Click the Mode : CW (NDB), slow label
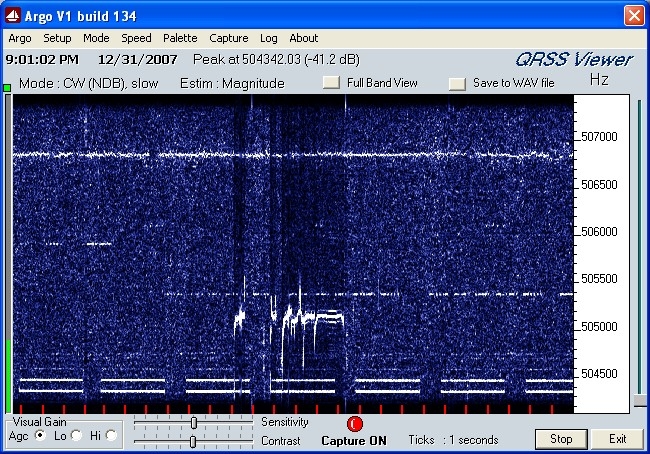The height and width of the screenshot is (454, 650). (89, 83)
